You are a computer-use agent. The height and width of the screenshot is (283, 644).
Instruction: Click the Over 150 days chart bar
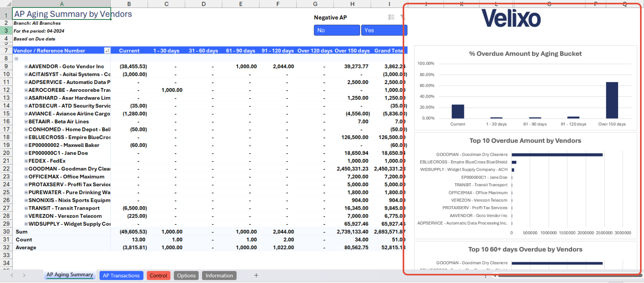[x=612, y=100]
